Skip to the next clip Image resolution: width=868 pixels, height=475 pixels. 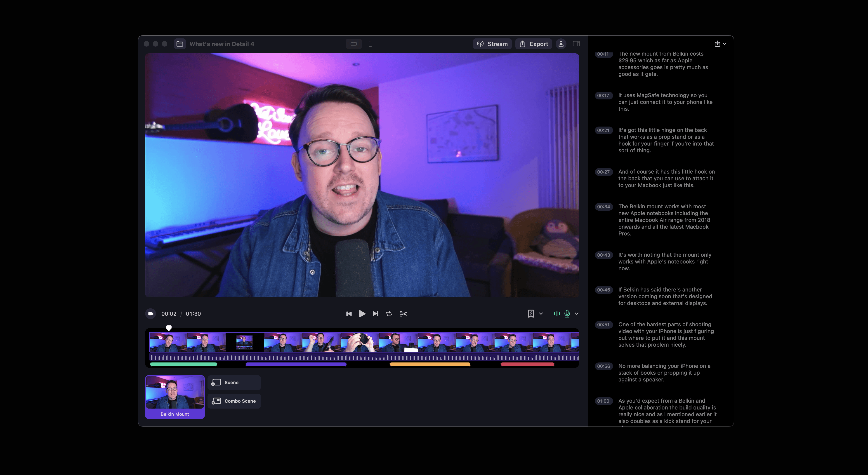[375, 314]
